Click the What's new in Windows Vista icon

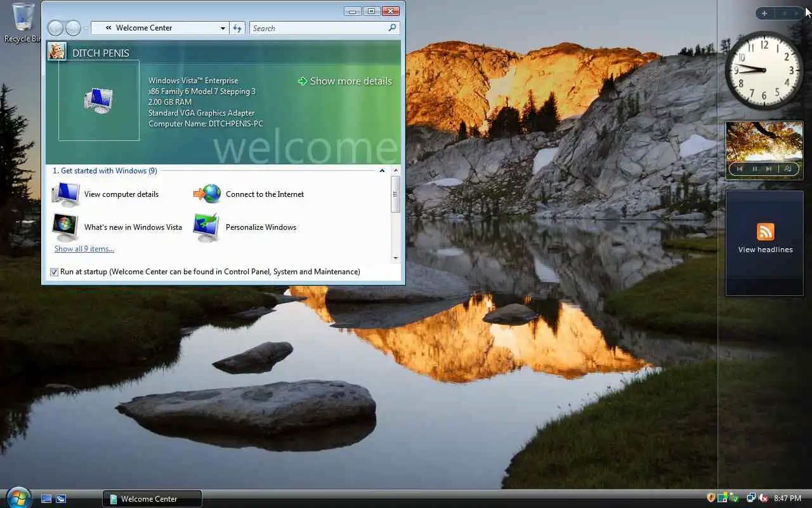tap(66, 227)
